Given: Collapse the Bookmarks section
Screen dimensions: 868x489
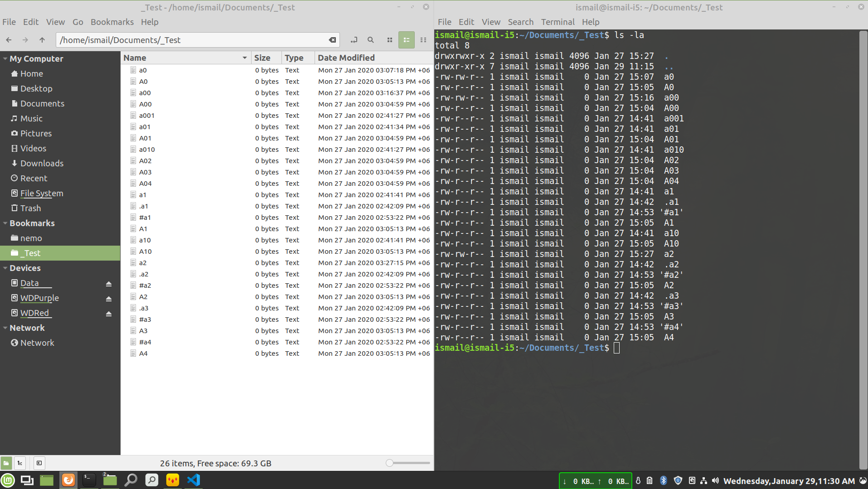Looking at the screenshot, I should [5, 223].
